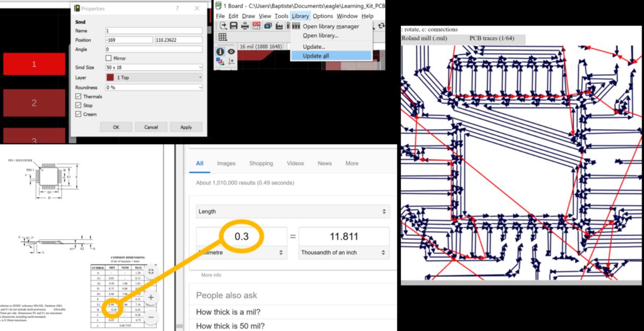
Task: Click the Name field in Properties
Action: pos(153,31)
